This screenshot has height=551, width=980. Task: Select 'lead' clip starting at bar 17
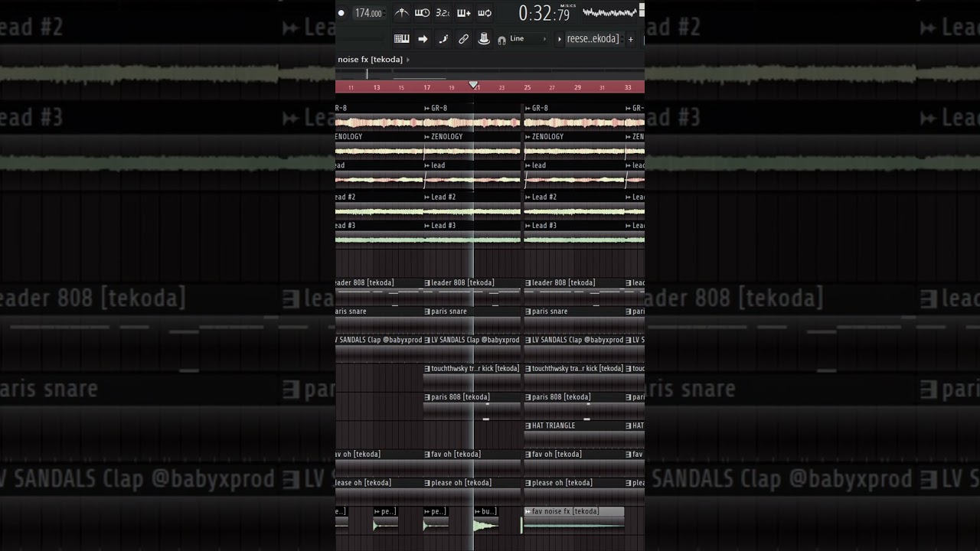[x=472, y=174]
